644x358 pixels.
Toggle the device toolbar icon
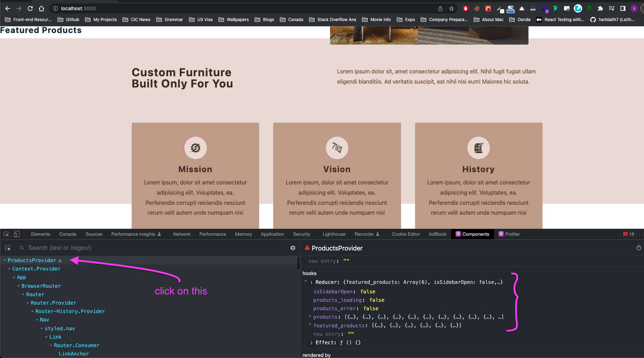pyautogui.click(x=17, y=234)
